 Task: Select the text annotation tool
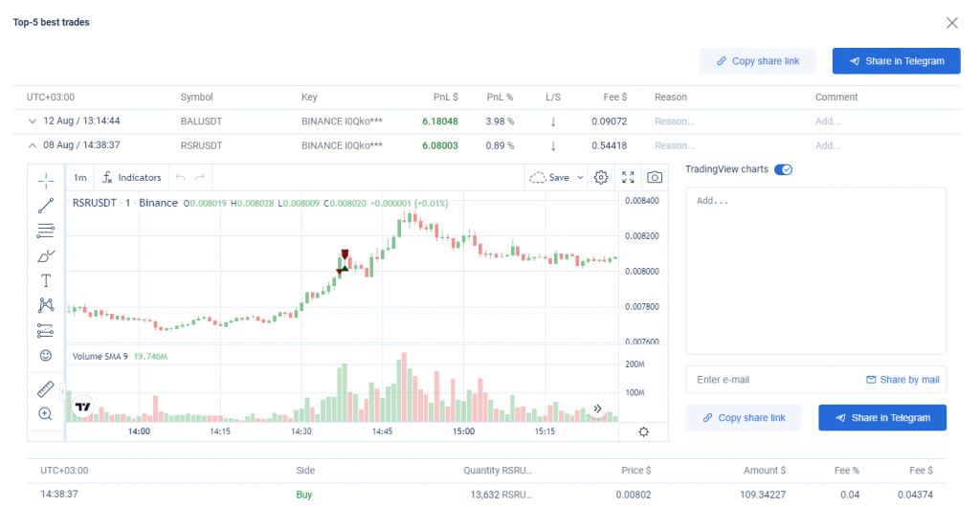tap(45, 280)
